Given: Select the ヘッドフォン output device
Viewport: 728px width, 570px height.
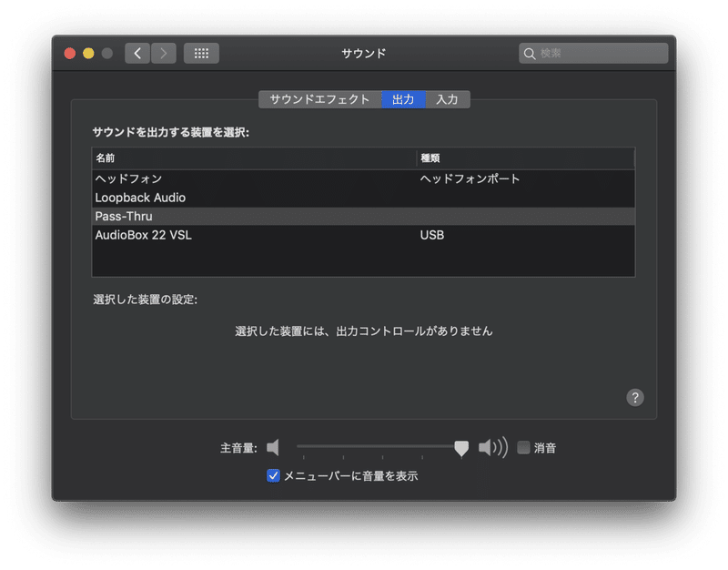Looking at the screenshot, I should pyautogui.click(x=182, y=178).
